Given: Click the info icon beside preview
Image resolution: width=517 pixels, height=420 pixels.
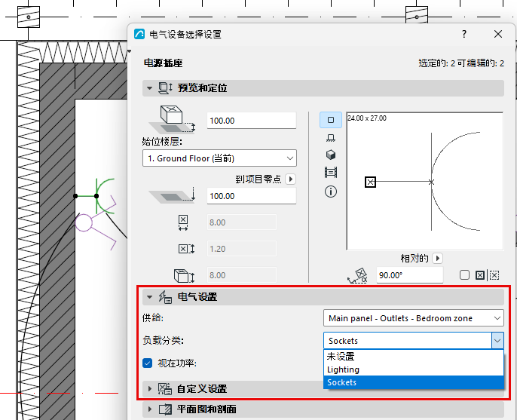Looking at the screenshot, I should 331,192.
